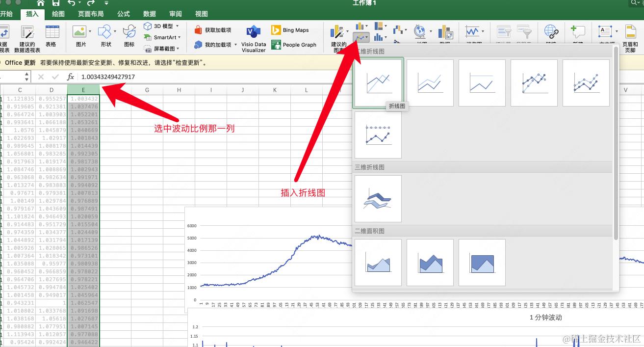Click the text box icon
This screenshot has height=347, width=644.
coord(605,32)
